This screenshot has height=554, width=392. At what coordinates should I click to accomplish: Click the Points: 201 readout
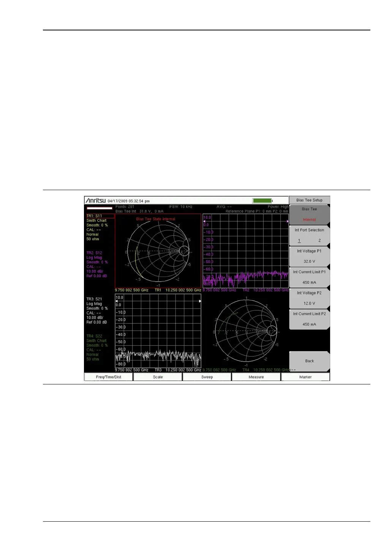tap(125, 207)
